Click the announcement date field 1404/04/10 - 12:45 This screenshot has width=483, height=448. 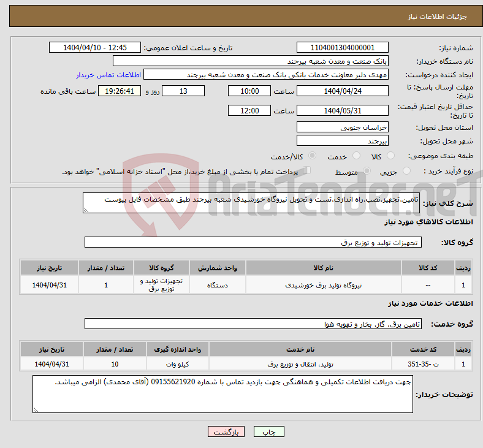(95, 48)
